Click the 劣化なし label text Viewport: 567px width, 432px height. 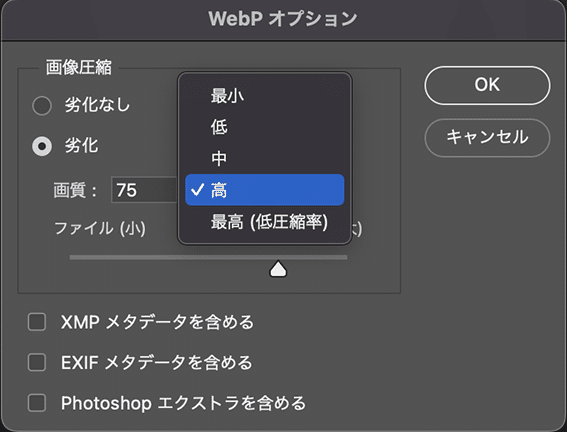click(x=97, y=105)
